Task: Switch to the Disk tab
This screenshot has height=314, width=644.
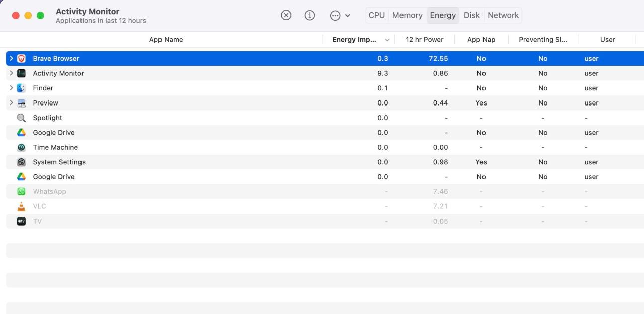Action: coord(472,15)
